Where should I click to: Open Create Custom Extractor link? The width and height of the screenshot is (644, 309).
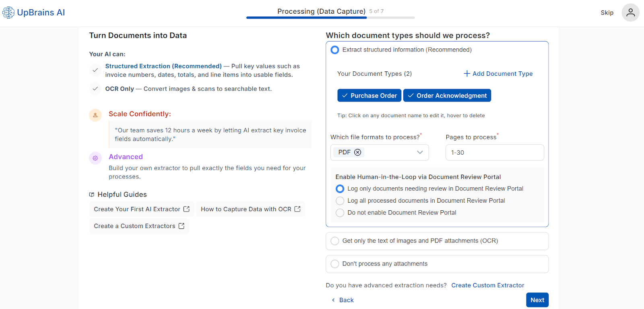(x=488, y=285)
